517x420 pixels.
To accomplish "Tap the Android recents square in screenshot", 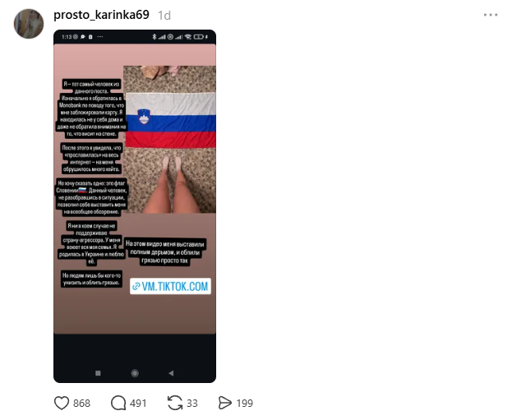I will pyautogui.click(x=98, y=373).
